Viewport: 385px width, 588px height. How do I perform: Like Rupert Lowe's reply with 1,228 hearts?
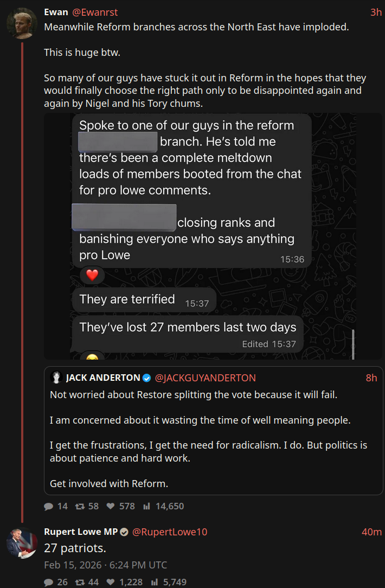111,582
